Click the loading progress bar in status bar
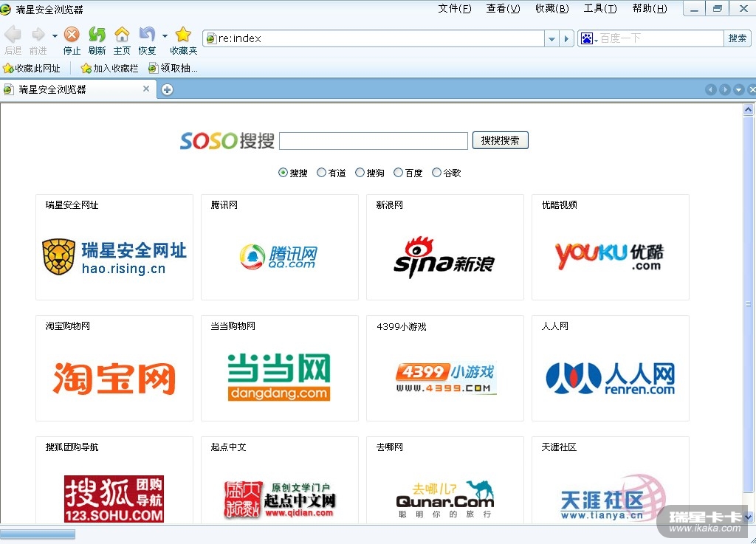This screenshot has width=756, height=544. tap(38, 534)
